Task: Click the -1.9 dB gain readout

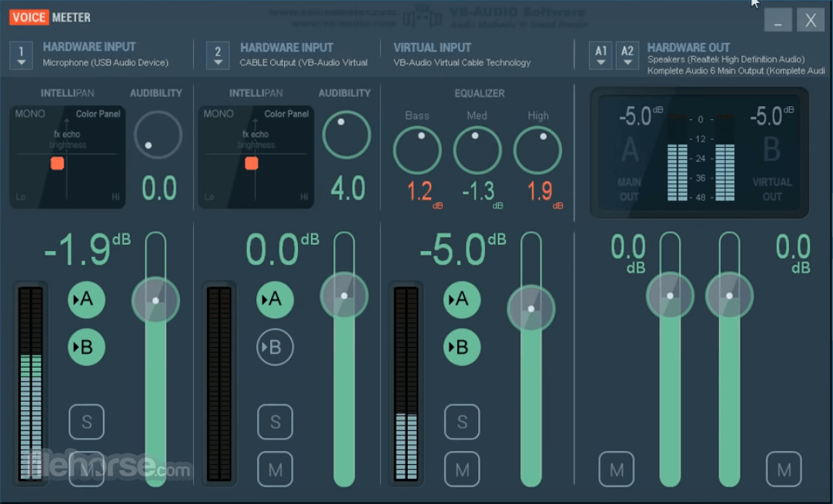Action: click(x=87, y=249)
